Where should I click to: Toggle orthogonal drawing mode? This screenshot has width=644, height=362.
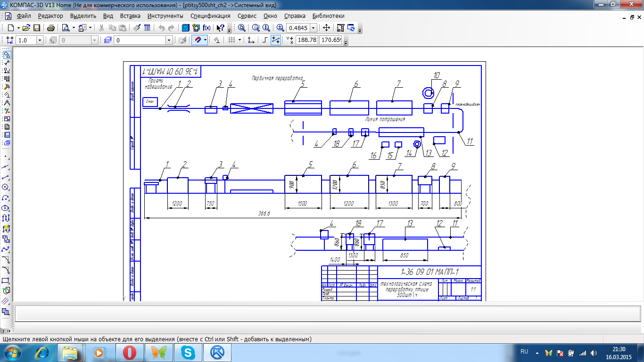(x=265, y=41)
